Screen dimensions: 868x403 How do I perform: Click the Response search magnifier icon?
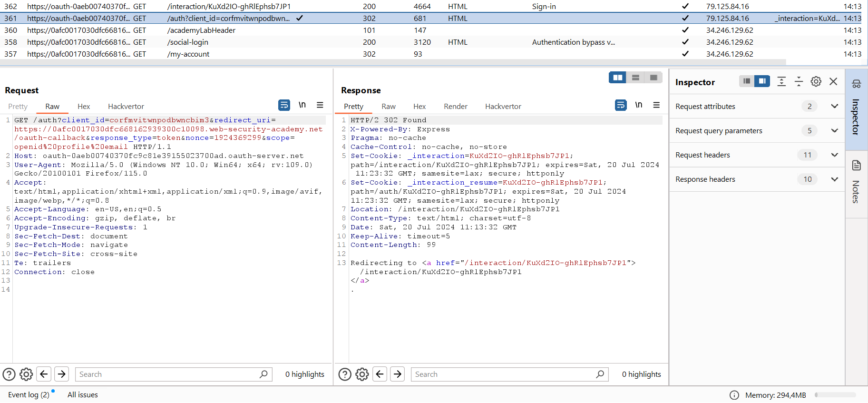[600, 374]
